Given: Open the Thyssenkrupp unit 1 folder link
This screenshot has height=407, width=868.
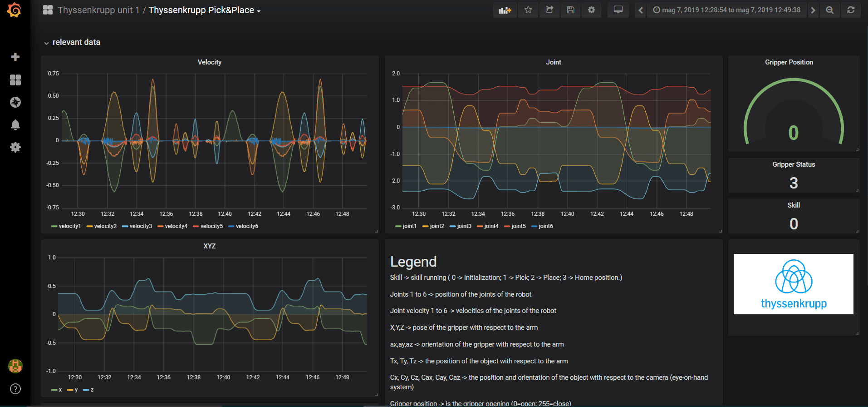Looking at the screenshot, I should point(98,10).
